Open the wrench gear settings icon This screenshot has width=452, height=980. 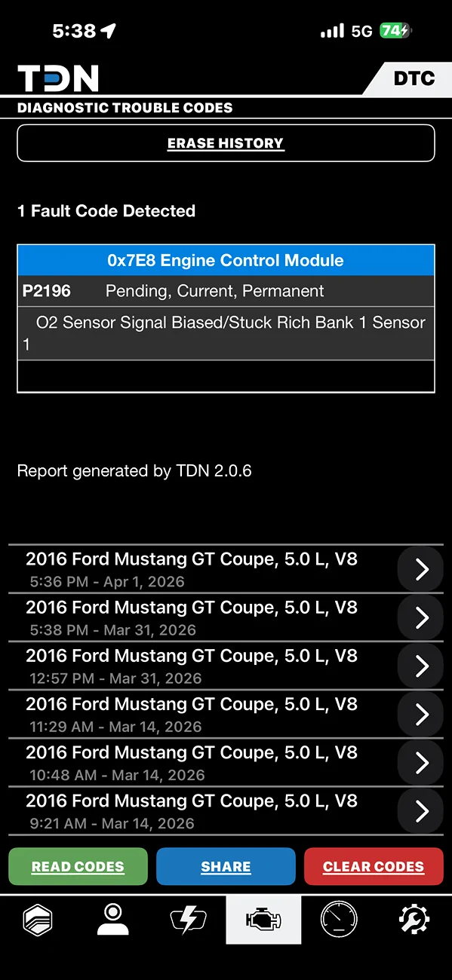pyautogui.click(x=414, y=920)
